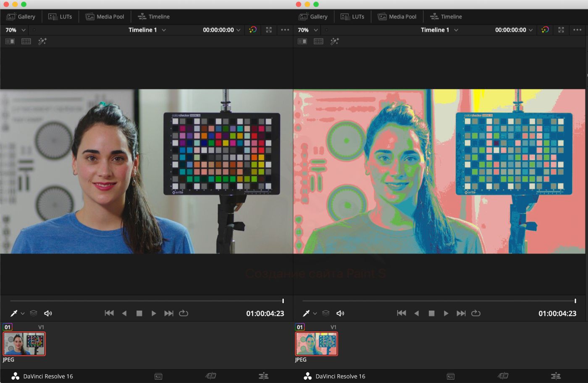Mute audio in the right viewer

tap(340, 313)
